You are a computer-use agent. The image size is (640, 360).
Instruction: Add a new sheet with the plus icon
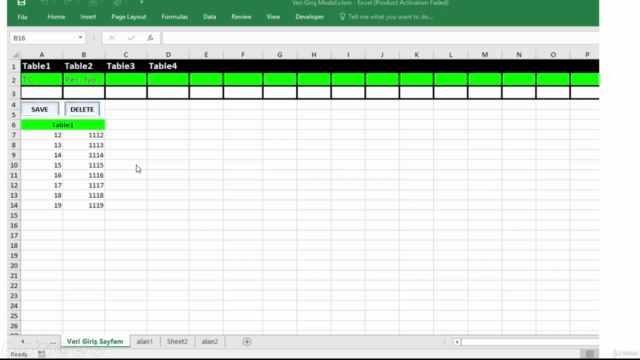pyautogui.click(x=247, y=342)
